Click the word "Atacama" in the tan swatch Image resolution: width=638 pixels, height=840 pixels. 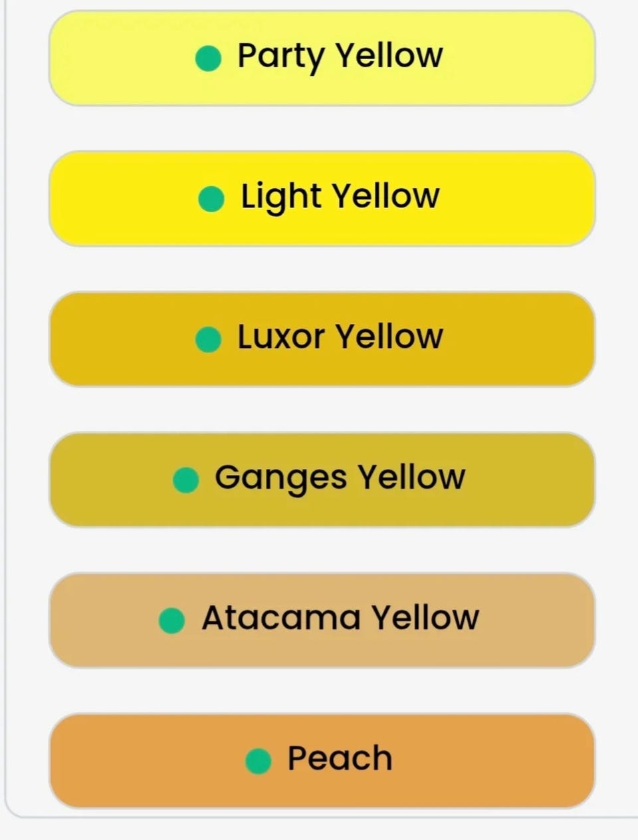pos(280,618)
